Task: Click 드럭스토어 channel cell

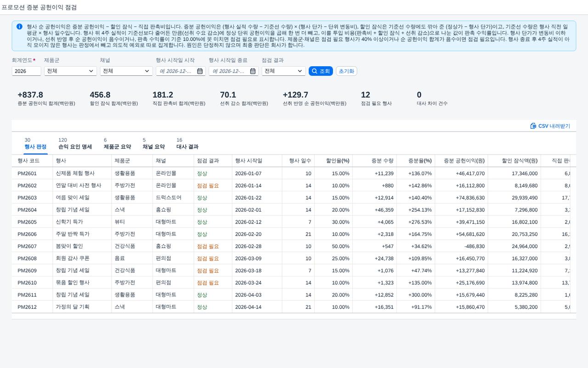Action: click(169, 197)
